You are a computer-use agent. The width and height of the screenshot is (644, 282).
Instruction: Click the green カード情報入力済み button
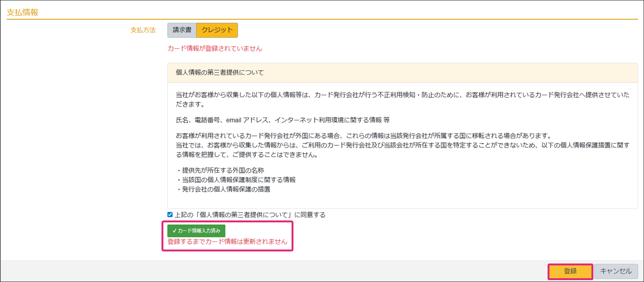[196, 231]
